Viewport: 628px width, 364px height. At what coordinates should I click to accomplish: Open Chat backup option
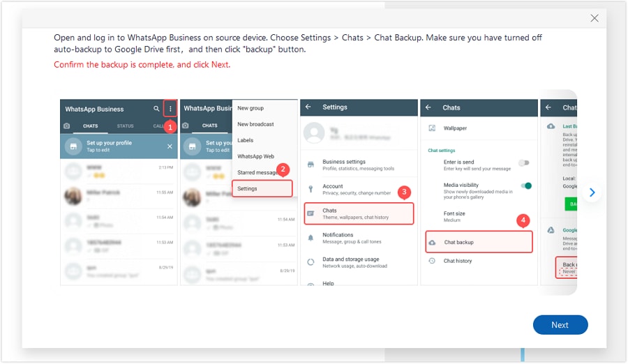[x=479, y=242]
